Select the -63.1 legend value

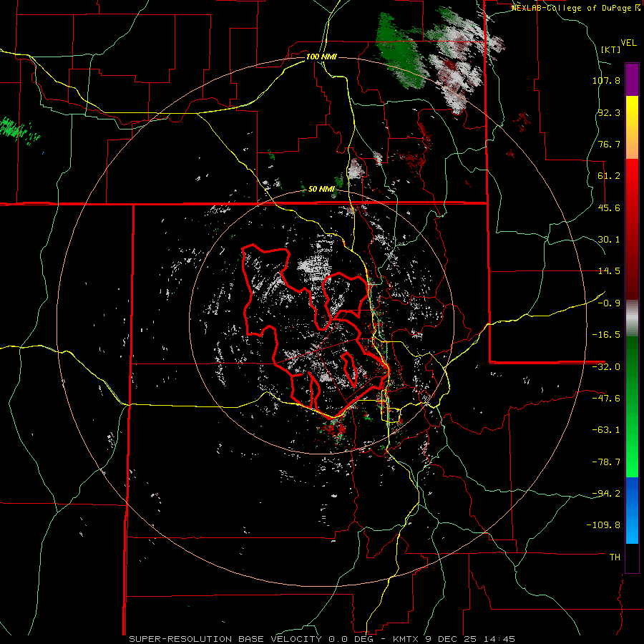point(606,430)
